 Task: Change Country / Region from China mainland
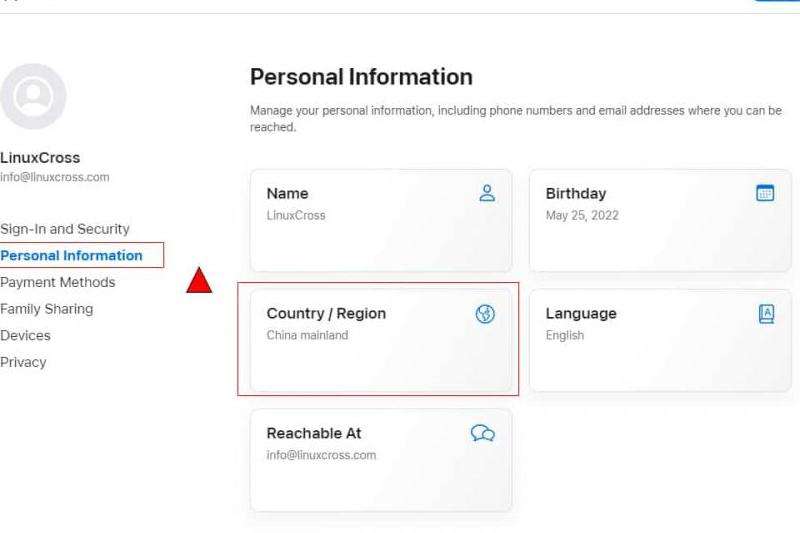(380, 340)
